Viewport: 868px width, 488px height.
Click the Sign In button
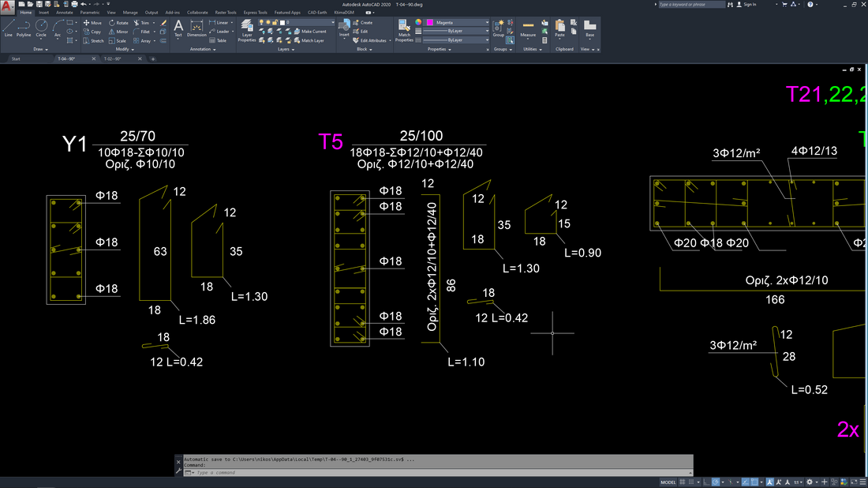click(x=749, y=4)
